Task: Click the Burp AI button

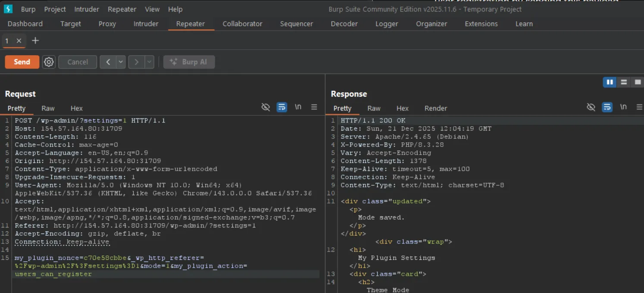Action: click(189, 62)
